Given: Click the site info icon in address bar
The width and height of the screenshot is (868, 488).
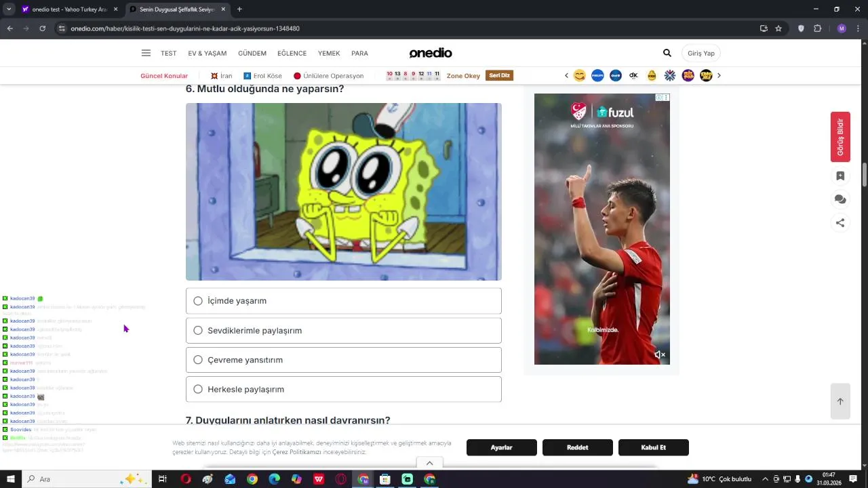Looking at the screenshot, I should click(62, 28).
